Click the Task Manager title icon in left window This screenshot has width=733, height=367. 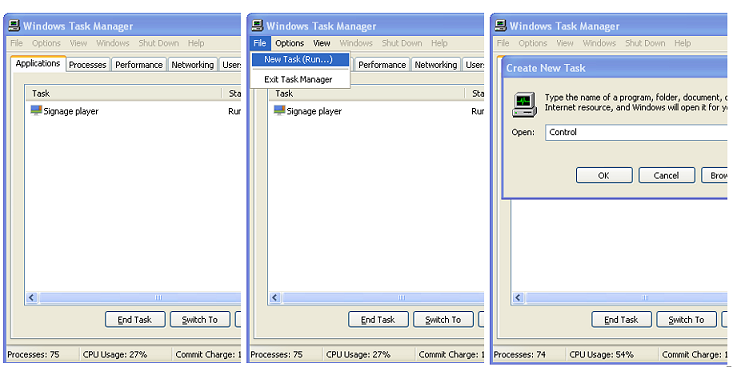[14, 26]
